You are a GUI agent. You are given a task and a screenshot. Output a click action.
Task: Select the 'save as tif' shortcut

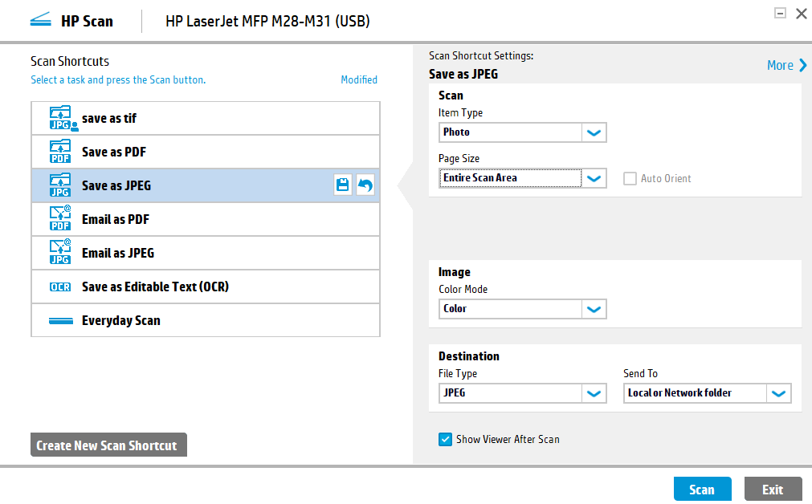[x=206, y=118]
